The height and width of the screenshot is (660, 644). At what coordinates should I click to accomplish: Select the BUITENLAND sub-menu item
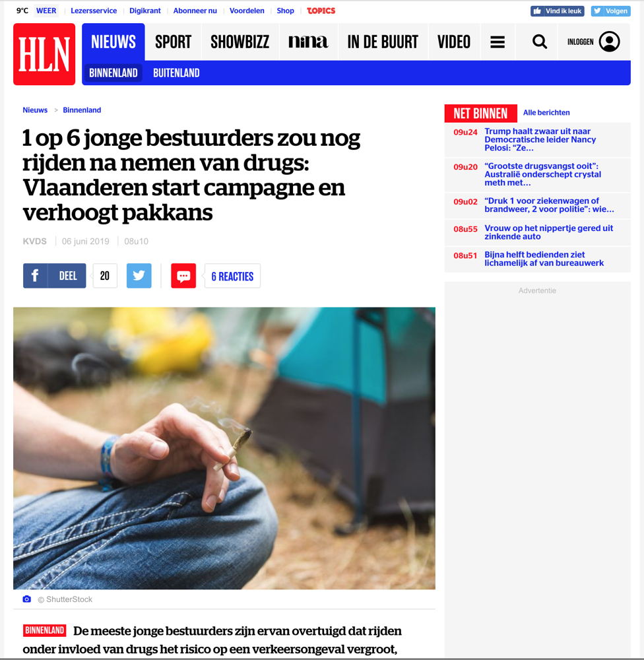176,73
